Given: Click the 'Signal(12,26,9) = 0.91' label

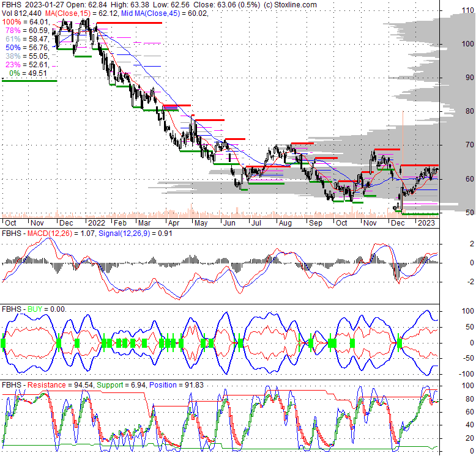Looking at the screenshot, I should [x=135, y=234].
